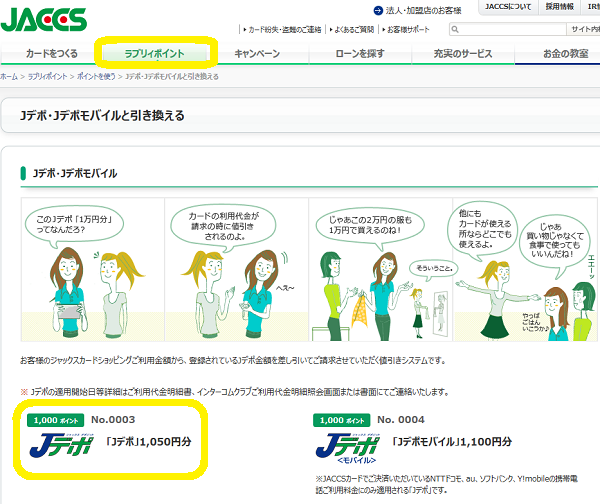Click the No. 0004 item number
The width and height of the screenshot is (600, 504).
tap(401, 420)
